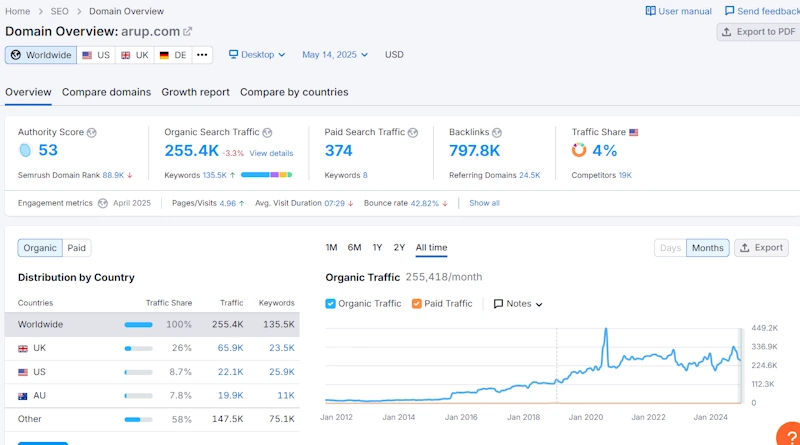Select the Paid toggle button
800x445 pixels.
pyautogui.click(x=77, y=248)
